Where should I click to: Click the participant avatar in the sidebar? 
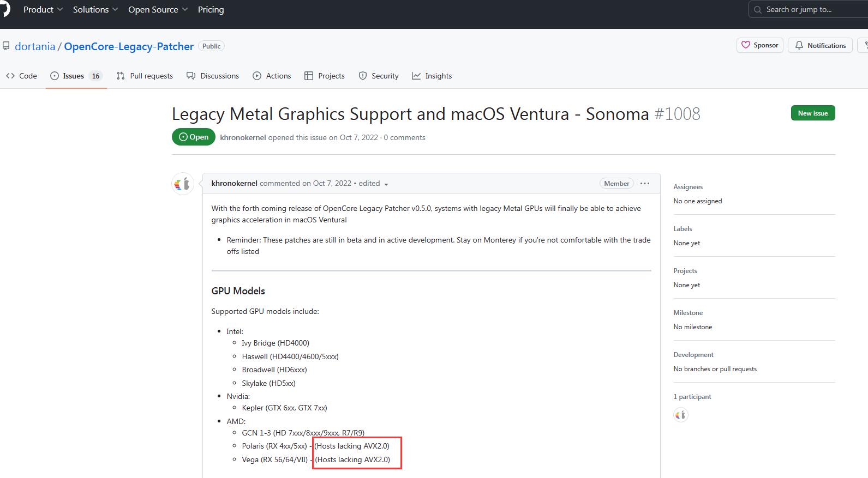click(681, 415)
